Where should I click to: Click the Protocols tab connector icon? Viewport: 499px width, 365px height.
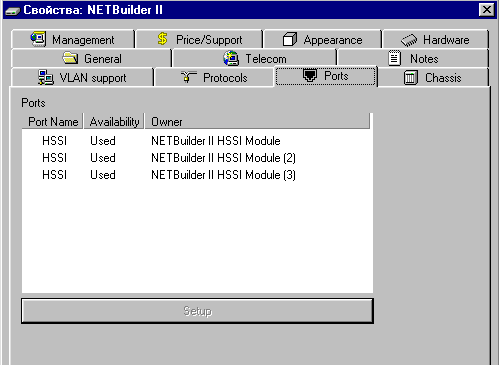point(189,77)
